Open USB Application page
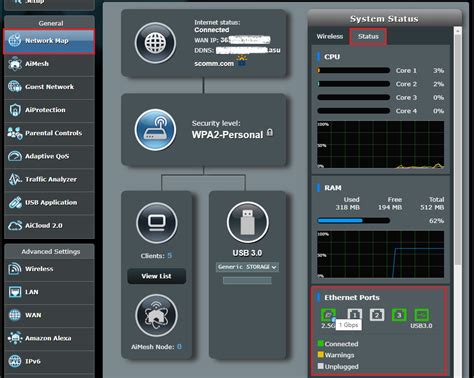 [x=49, y=202]
